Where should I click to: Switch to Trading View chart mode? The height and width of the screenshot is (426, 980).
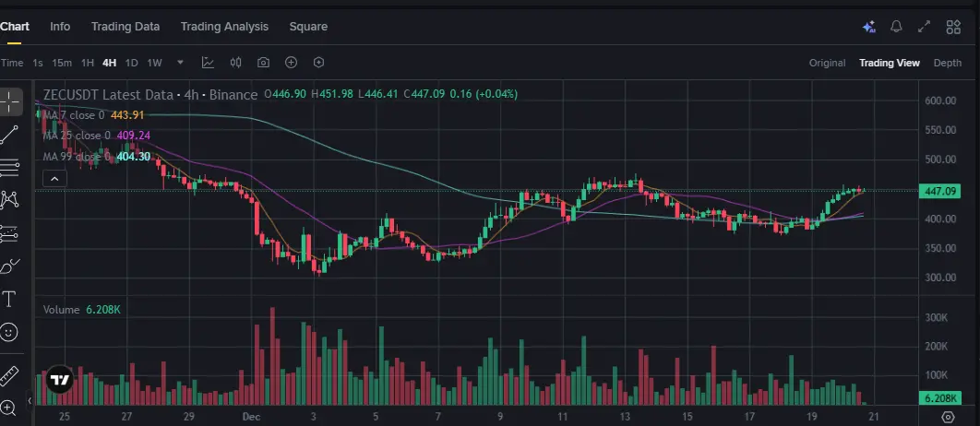[890, 63]
